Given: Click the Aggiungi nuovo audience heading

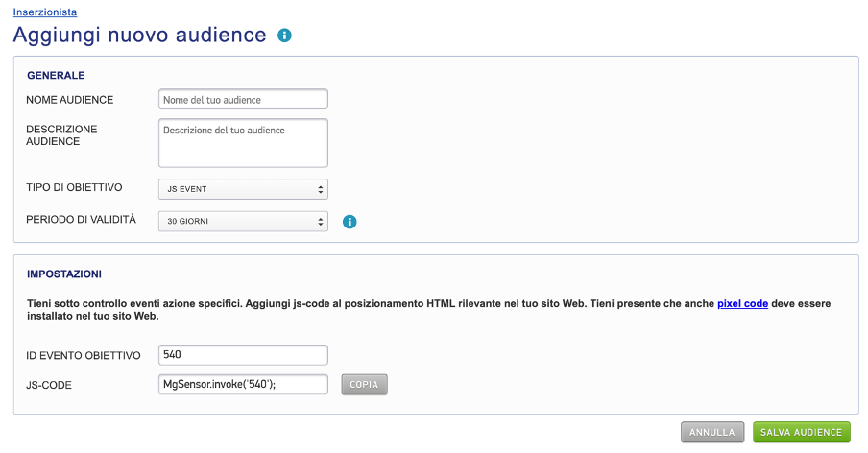Looking at the screenshot, I should (139, 36).
